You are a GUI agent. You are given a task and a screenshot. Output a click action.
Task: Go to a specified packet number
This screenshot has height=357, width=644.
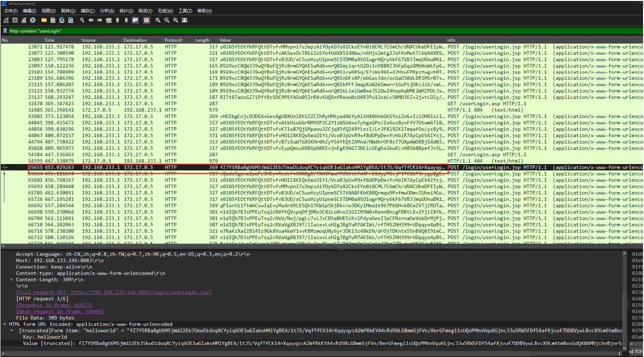[109, 20]
